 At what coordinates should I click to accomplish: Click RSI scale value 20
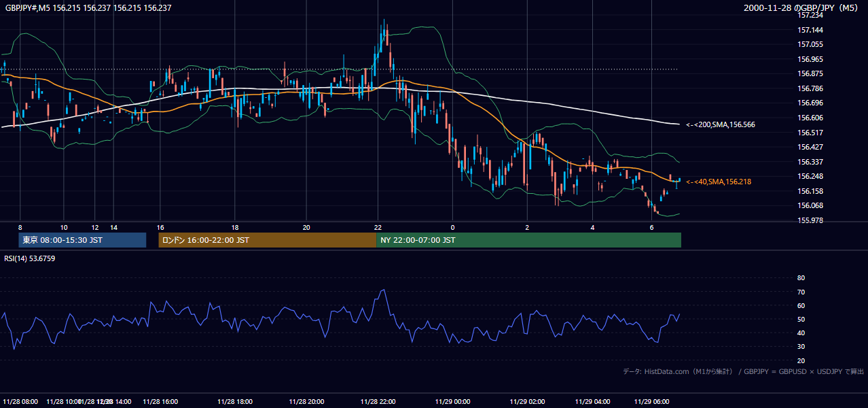pyautogui.click(x=801, y=360)
